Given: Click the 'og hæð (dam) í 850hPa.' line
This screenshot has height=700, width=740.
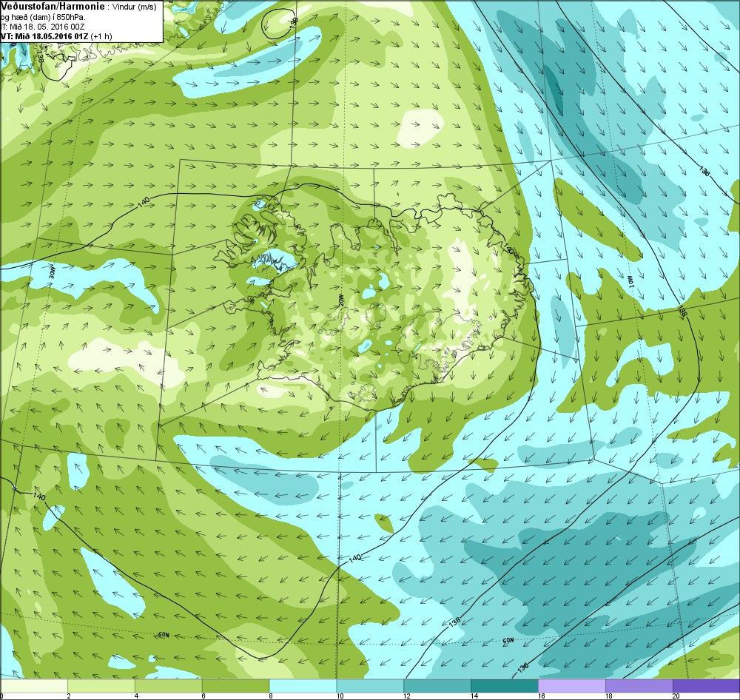Looking at the screenshot, I should click(x=43, y=17).
